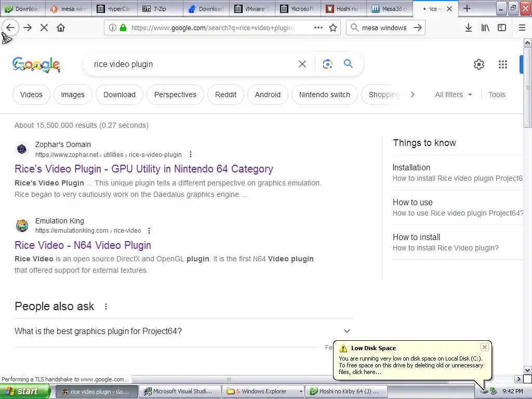Click the system tray clock 9:42 PM
The image size is (532, 399).
point(513,391)
